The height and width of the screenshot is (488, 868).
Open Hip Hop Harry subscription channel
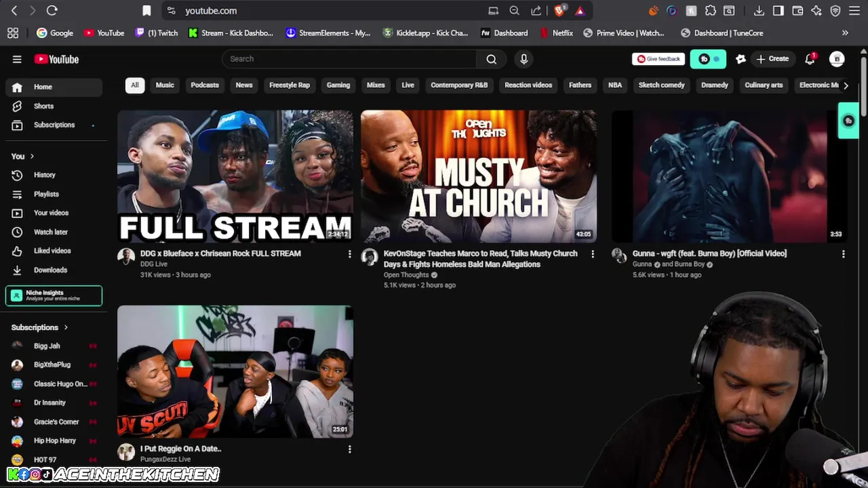(x=54, y=441)
